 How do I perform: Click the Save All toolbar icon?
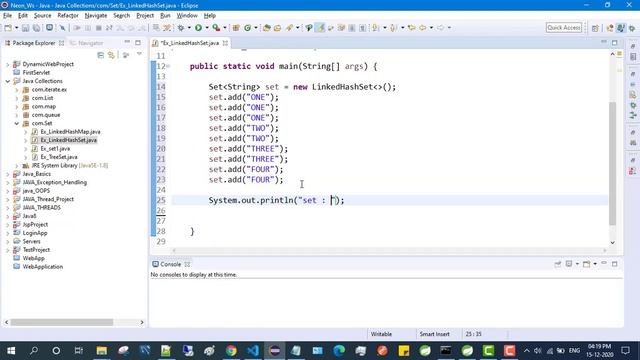click(36, 28)
